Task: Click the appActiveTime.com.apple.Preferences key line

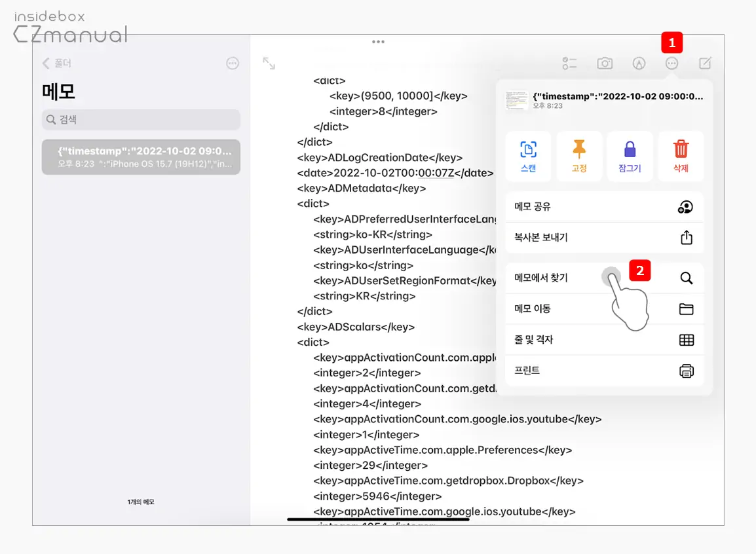Action: click(x=443, y=450)
